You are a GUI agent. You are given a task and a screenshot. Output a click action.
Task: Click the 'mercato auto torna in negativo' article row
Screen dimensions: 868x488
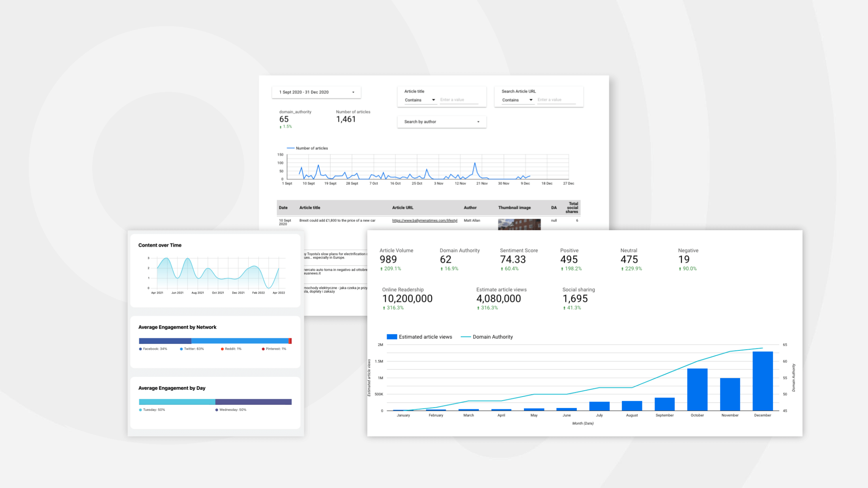pyautogui.click(x=335, y=272)
